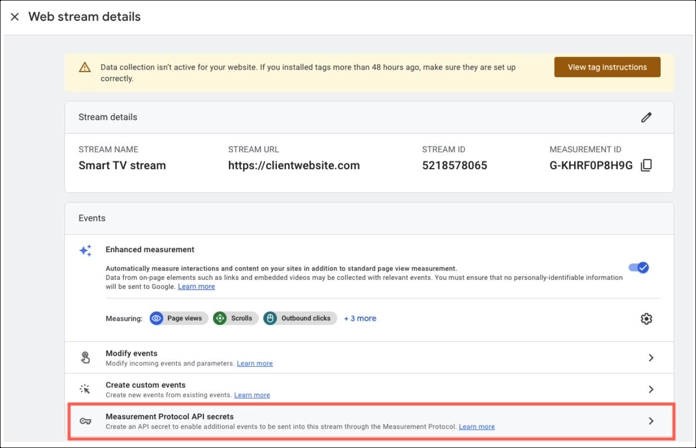Click the API secrets key icon

tap(85, 421)
